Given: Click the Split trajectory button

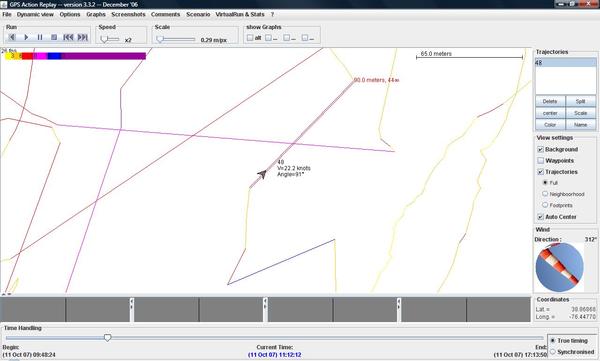Looking at the screenshot, I should (580, 101).
